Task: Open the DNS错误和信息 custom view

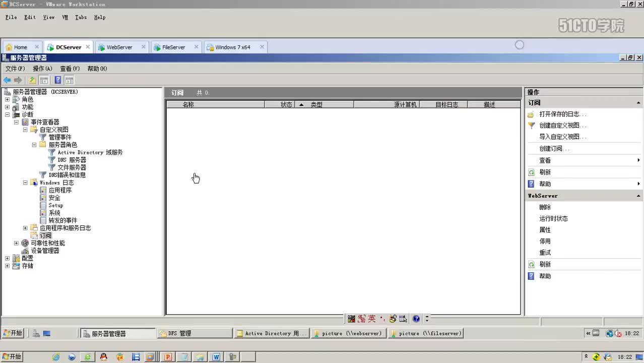Action: tap(67, 175)
